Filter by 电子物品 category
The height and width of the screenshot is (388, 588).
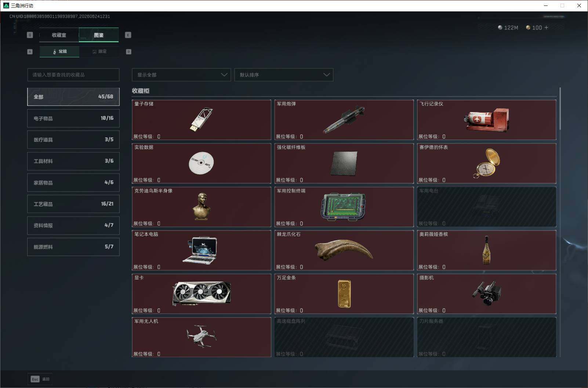(x=73, y=118)
